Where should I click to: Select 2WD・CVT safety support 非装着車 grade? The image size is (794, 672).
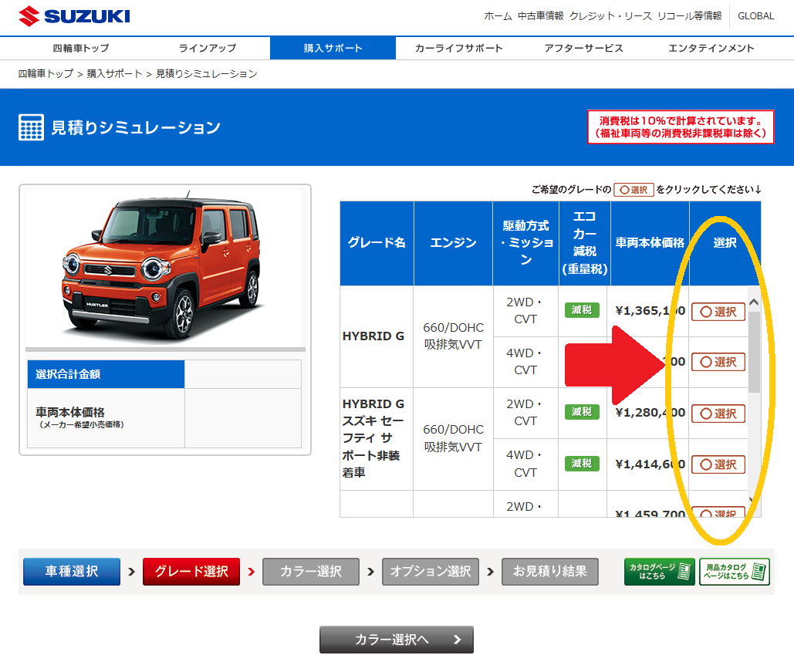[x=718, y=414]
